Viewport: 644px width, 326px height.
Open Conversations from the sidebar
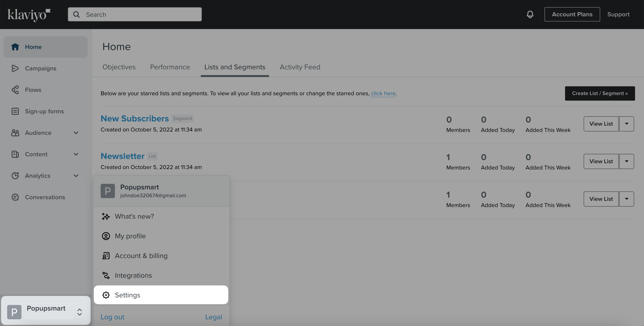[45, 197]
